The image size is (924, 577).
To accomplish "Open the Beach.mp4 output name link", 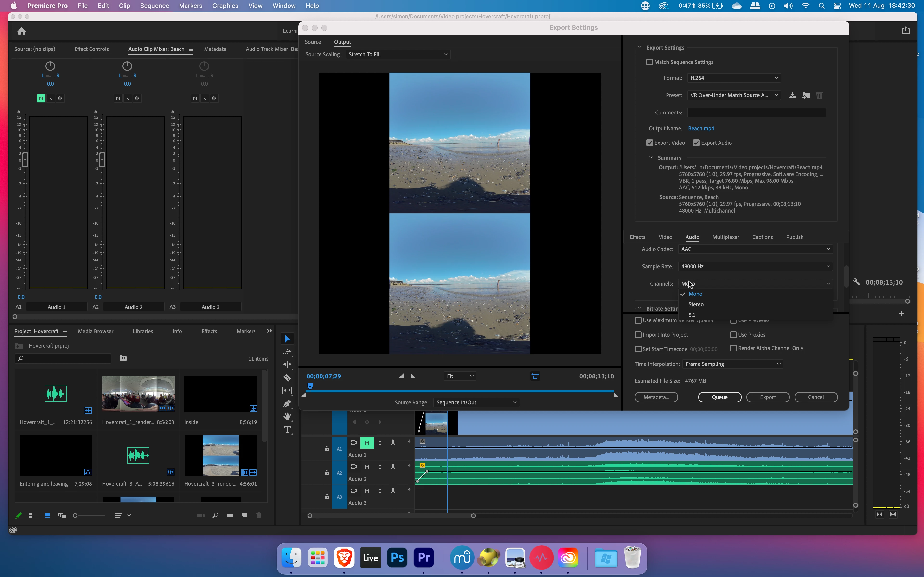I will pos(701,129).
